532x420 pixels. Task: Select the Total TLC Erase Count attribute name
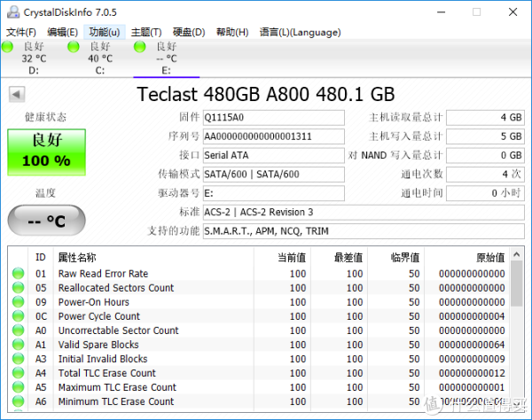(107, 373)
